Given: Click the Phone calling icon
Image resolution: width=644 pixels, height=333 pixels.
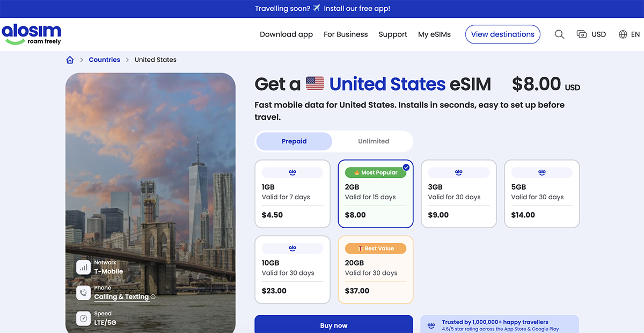Looking at the screenshot, I should click(x=83, y=293).
